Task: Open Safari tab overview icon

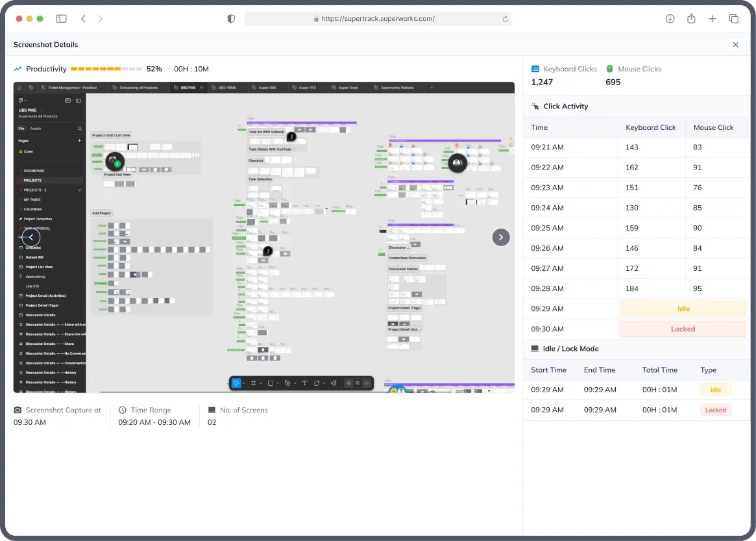Action: [734, 18]
